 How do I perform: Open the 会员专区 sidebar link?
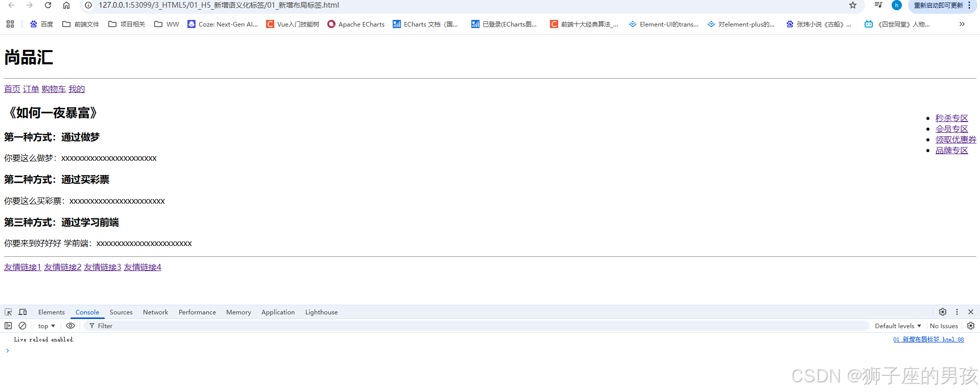952,129
